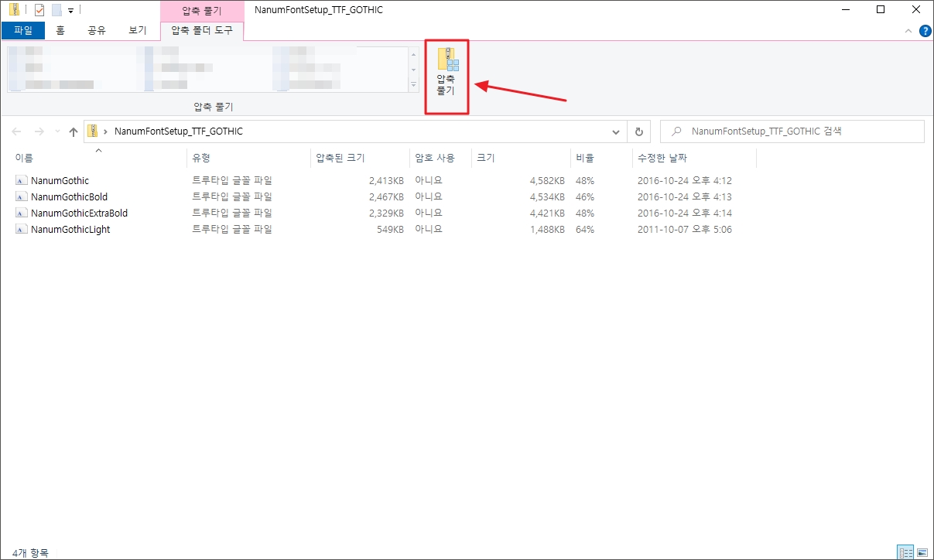The image size is (934, 560).
Task: Click the date 2016-10-24 오후 4:14
Action: (685, 213)
